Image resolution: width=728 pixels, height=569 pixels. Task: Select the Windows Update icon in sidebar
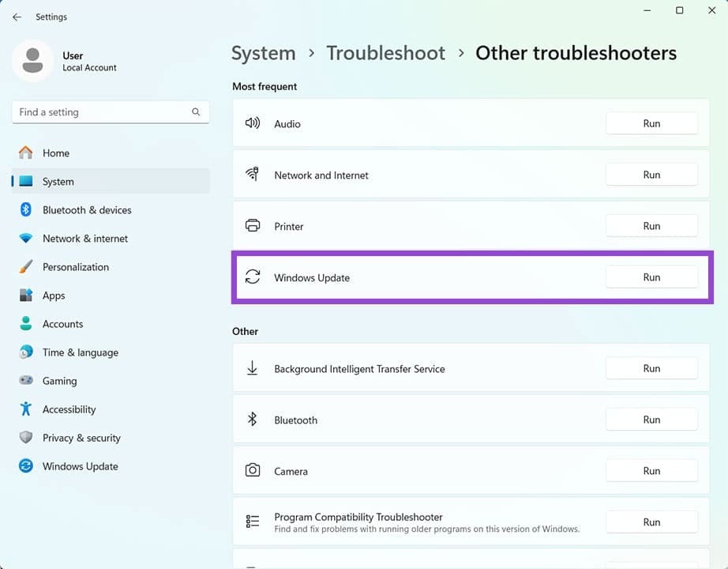coord(25,465)
